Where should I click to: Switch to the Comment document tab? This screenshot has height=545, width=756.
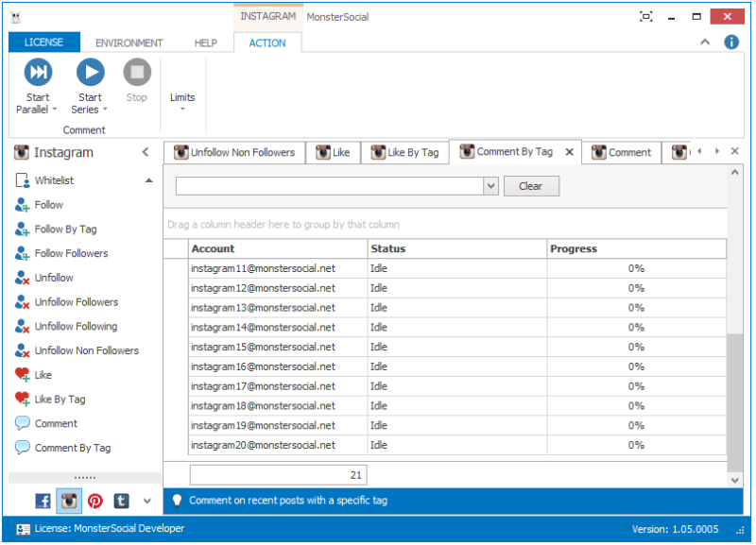[621, 153]
